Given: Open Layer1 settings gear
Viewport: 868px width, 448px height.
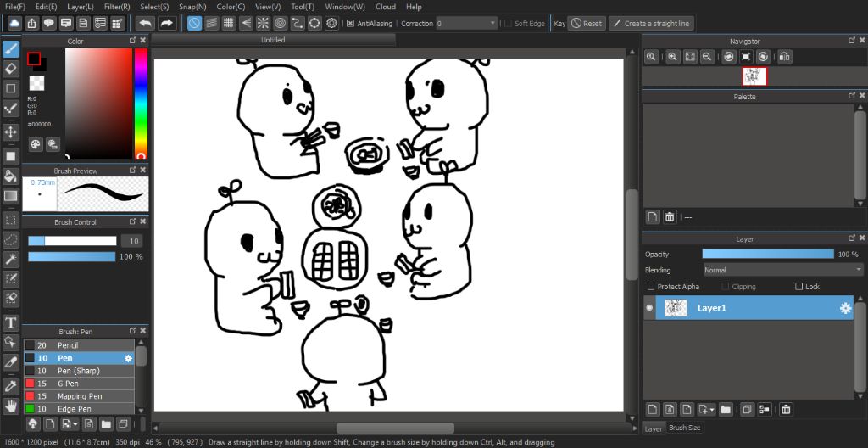Looking at the screenshot, I should tap(845, 308).
